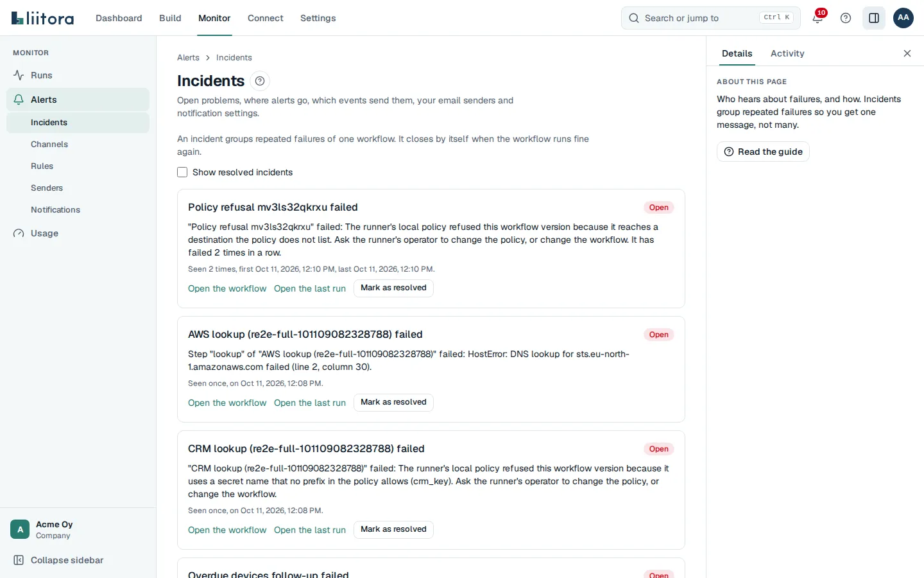Viewport: 924px width, 578px height.
Task: Go to the Build section
Action: click(x=170, y=18)
